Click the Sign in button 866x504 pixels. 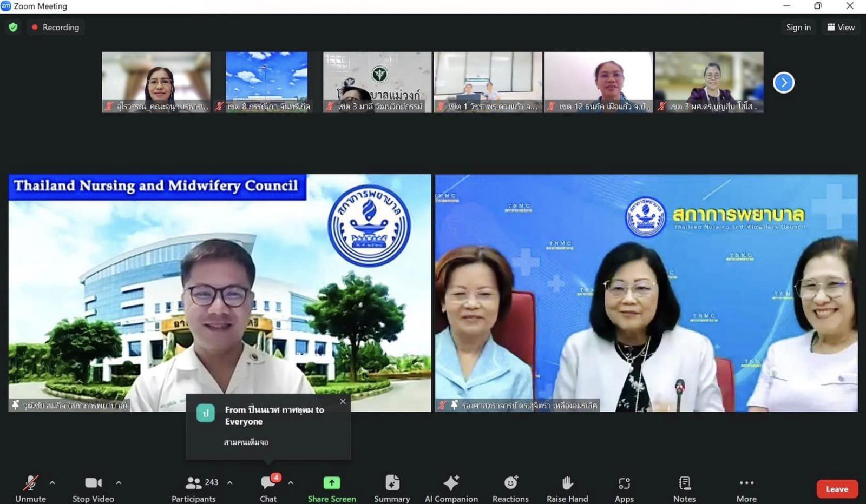(798, 27)
